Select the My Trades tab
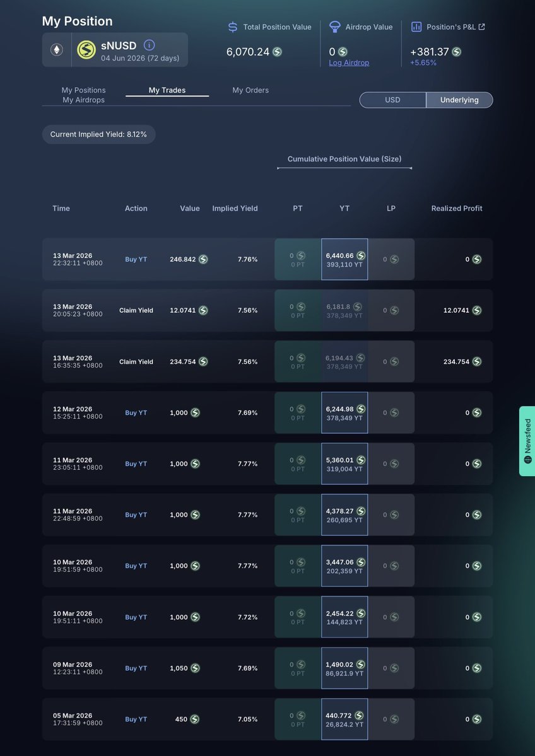 pyautogui.click(x=167, y=90)
